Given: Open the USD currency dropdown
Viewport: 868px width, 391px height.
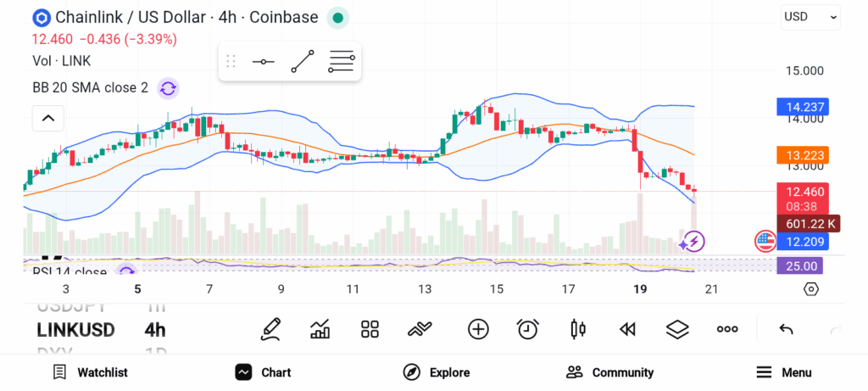Looking at the screenshot, I should (x=810, y=16).
